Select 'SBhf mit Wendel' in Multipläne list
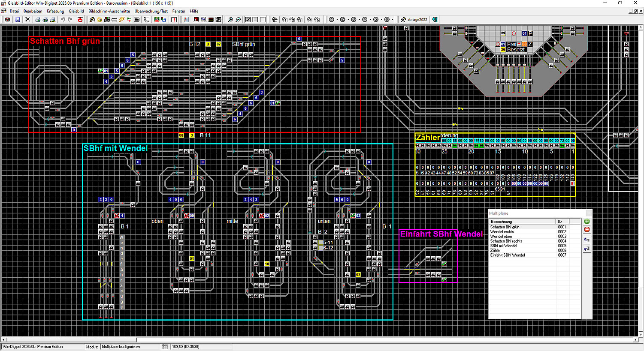Viewport: 644px width, 351px height. tap(504, 246)
